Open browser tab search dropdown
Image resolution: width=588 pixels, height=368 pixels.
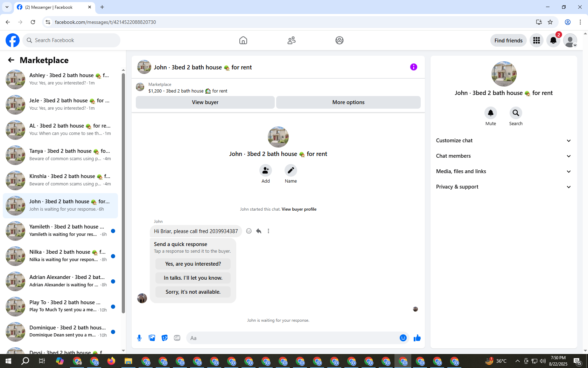click(x=7, y=7)
